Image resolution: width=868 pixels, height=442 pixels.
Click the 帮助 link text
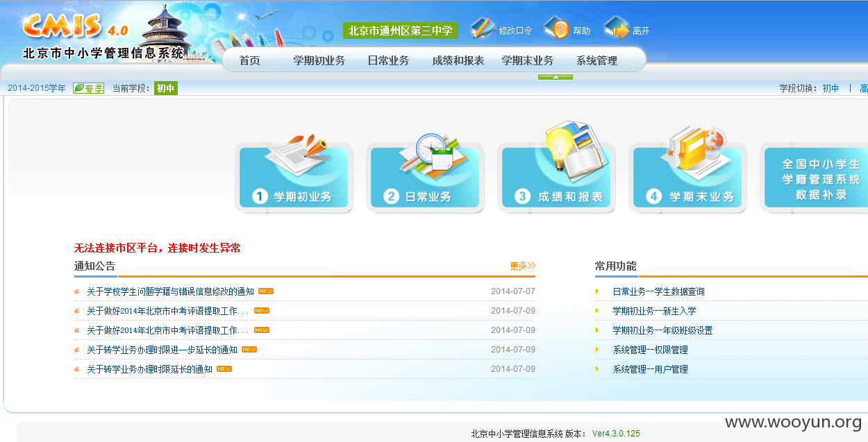(581, 31)
